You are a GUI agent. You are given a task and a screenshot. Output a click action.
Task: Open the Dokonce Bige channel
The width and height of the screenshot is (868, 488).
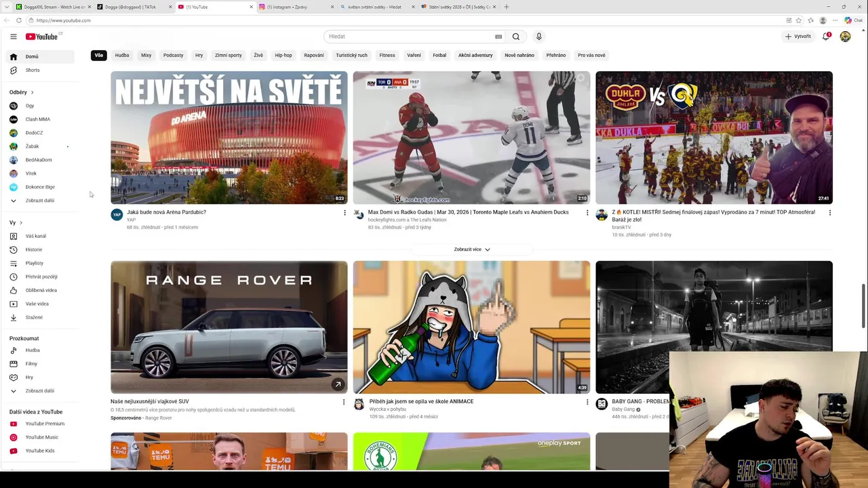click(x=39, y=187)
